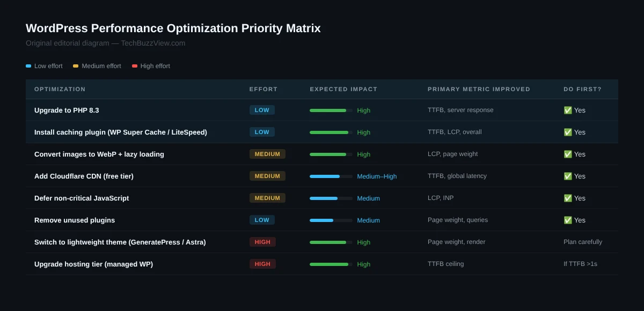Click the impact bar for Convert images to WebP
The image size is (644, 311).
(x=331, y=154)
